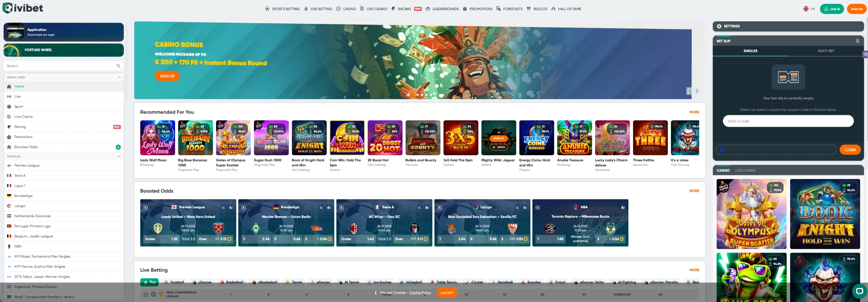This screenshot has height=302, width=868.
Task: Switch to Live Casino tab in side panel
Action: coord(745,170)
